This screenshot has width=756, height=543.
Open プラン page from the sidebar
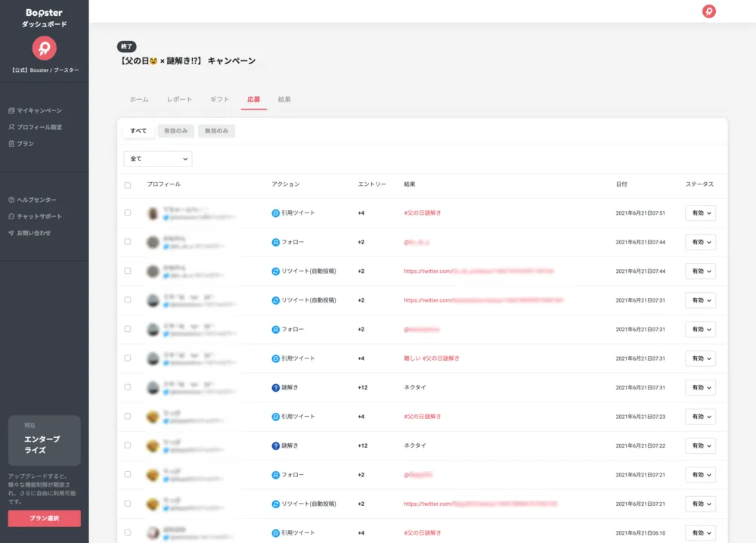[x=25, y=144]
